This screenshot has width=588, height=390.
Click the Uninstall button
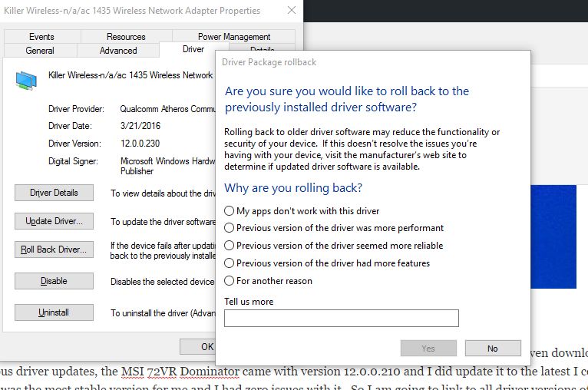pos(54,312)
